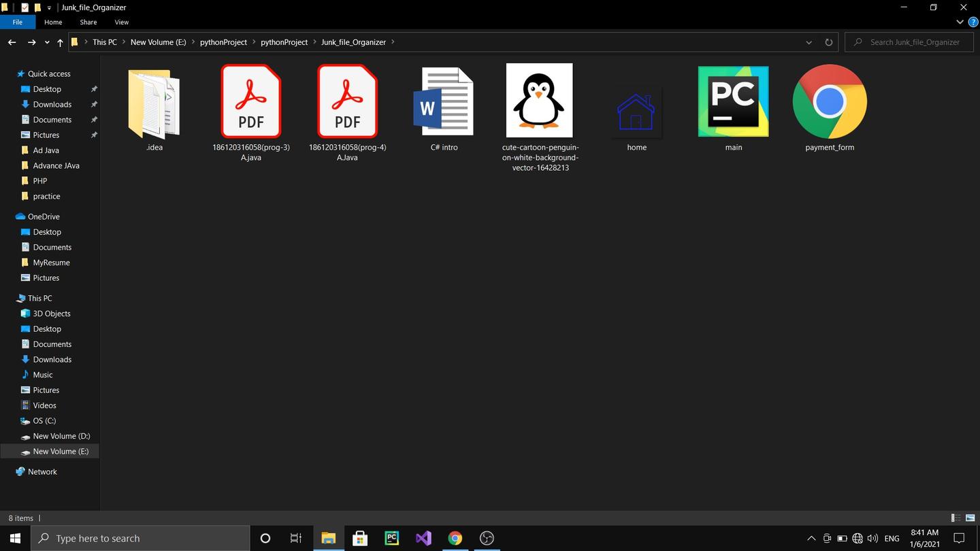This screenshot has height=551, width=980.
Task: Click the Forward navigation arrow
Action: (31, 42)
